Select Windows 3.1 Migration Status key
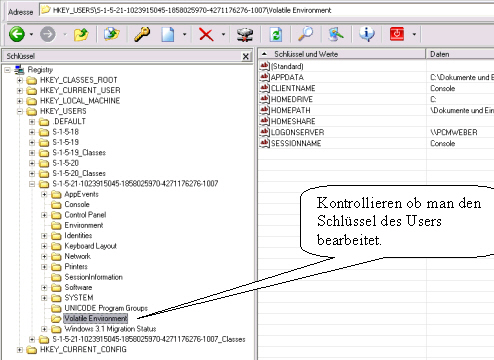 pyautogui.click(x=110, y=329)
